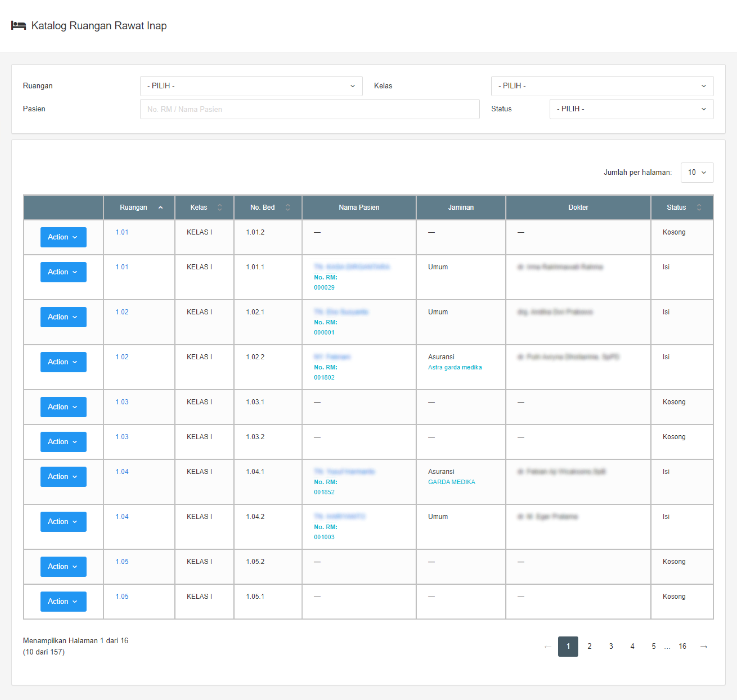Change Jumlah per halaman dropdown
The width and height of the screenshot is (737, 700).
697,172
